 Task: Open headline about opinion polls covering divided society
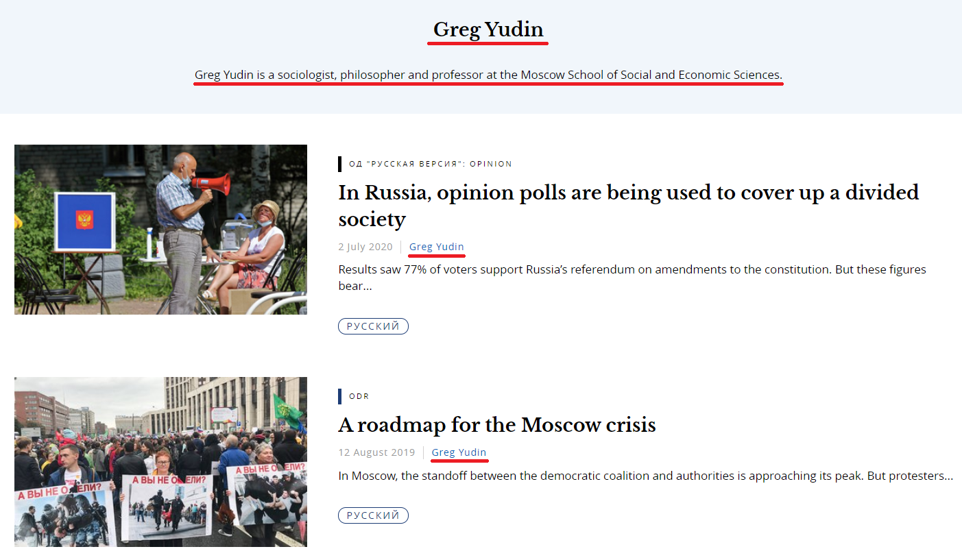click(629, 206)
